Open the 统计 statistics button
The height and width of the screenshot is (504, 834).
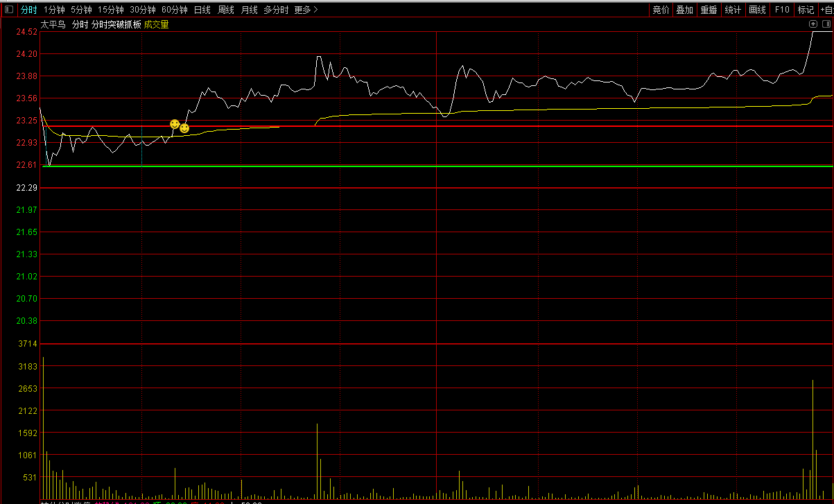tap(733, 10)
